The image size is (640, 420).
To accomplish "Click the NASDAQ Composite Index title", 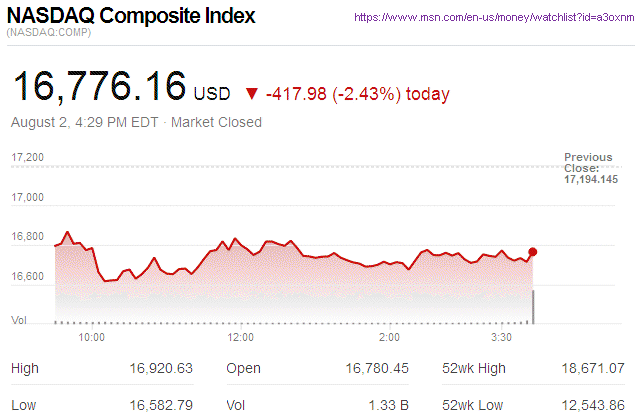I will click(x=131, y=17).
